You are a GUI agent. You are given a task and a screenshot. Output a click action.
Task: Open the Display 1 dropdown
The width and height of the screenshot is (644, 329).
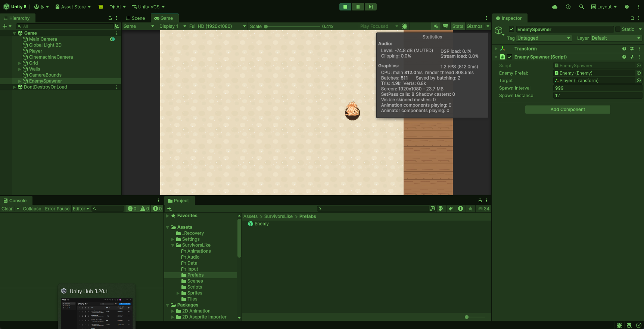[172, 26]
